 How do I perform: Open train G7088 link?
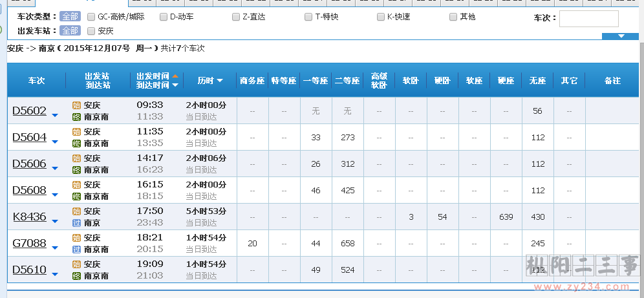click(30, 243)
